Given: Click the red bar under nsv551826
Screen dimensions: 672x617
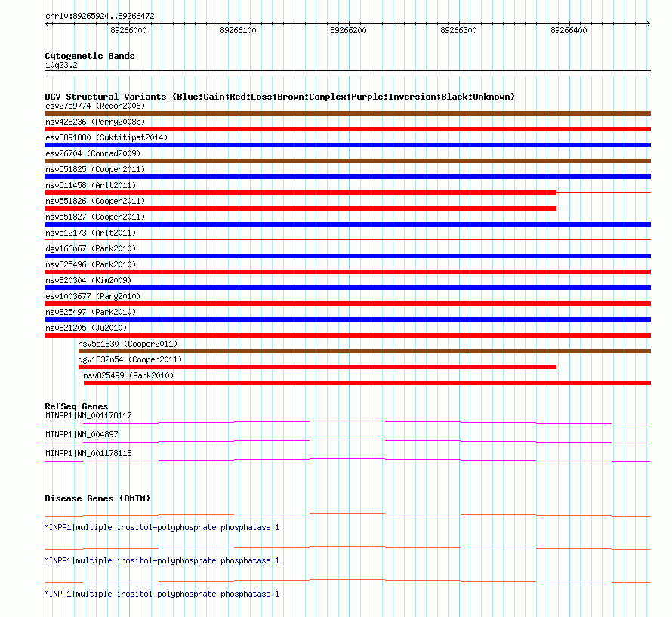Looking at the screenshot, I should (x=301, y=208).
